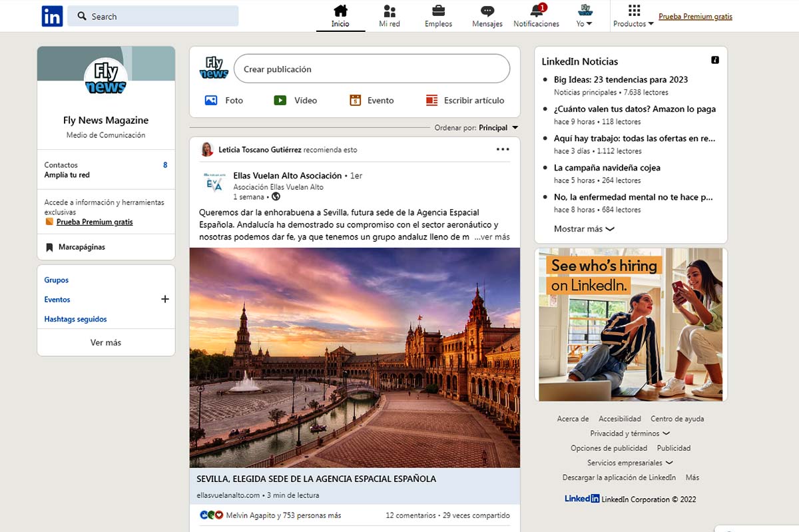
Task: Click the plus icon next to Eventos
Action: [165, 300]
